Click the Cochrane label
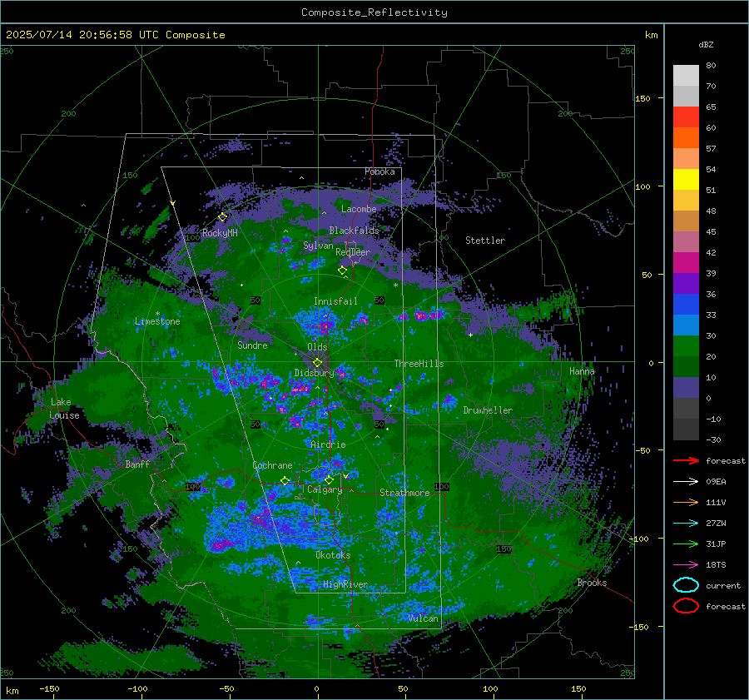This screenshot has height=700, width=749. 272,465
